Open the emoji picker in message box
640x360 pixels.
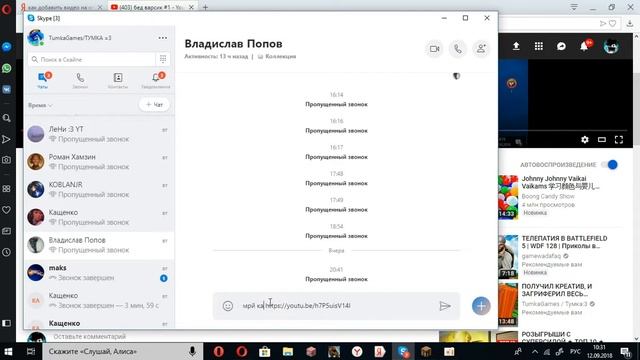pos(228,306)
